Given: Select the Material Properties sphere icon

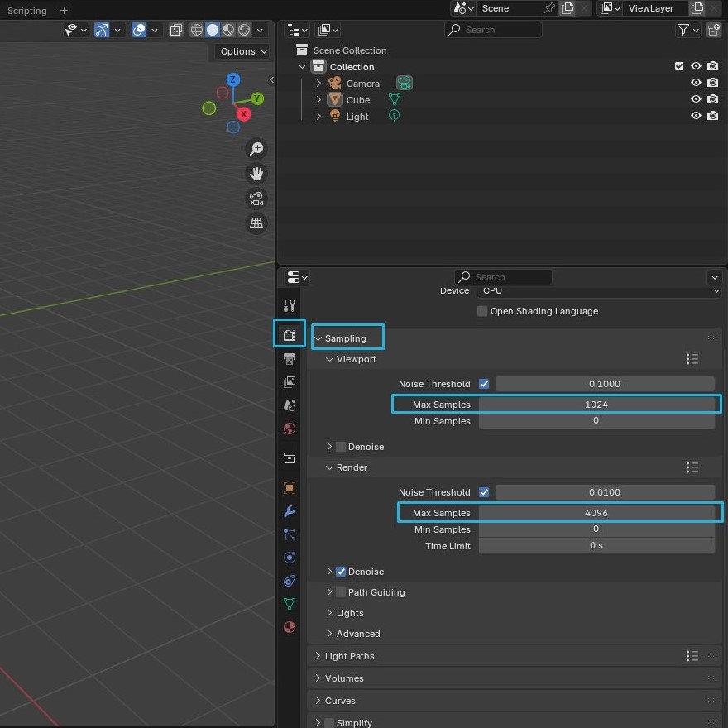Looking at the screenshot, I should click(289, 627).
